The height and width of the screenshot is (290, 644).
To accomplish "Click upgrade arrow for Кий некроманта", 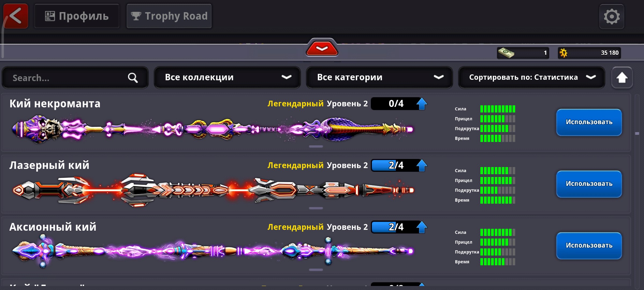I will [x=422, y=104].
